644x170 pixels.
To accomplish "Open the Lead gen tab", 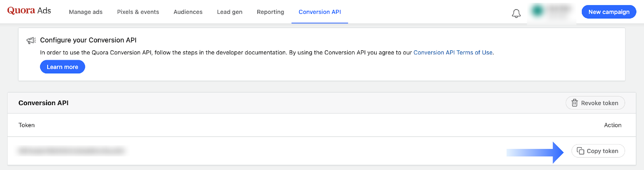I will tap(229, 12).
